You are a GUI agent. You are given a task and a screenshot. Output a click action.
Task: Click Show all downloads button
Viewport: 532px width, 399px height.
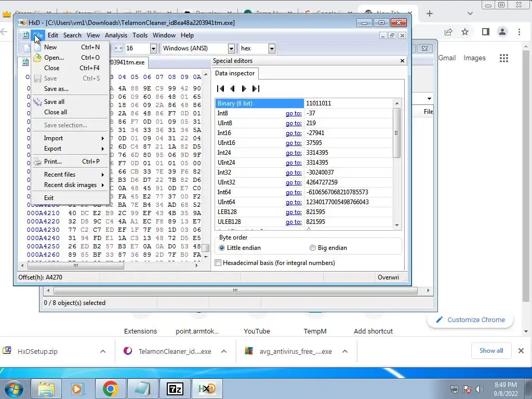[491, 351]
